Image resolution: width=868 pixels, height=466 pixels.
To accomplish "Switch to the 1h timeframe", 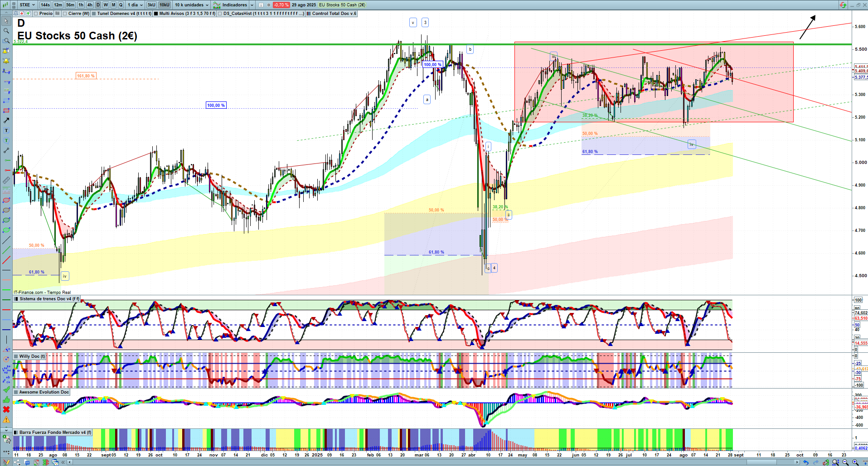I will tap(81, 5).
